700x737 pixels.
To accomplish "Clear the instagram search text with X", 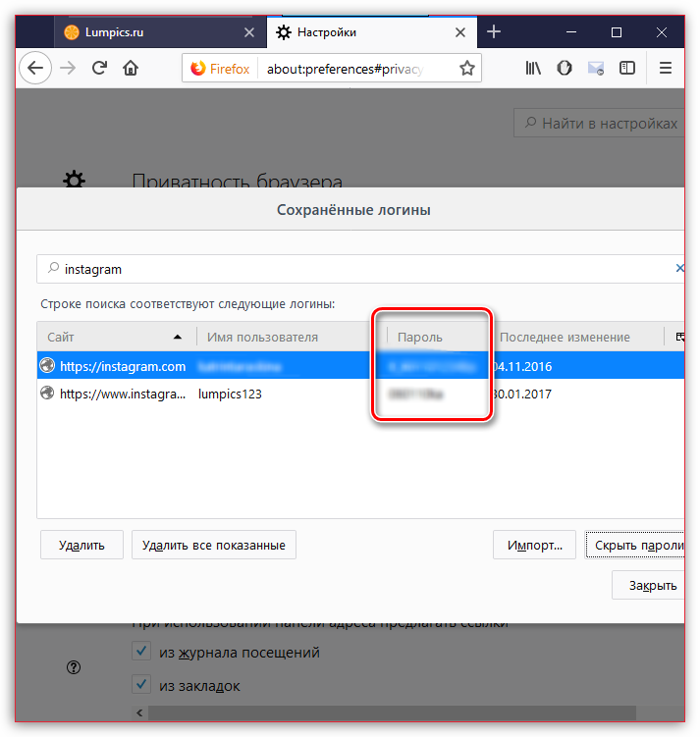I will point(679,268).
